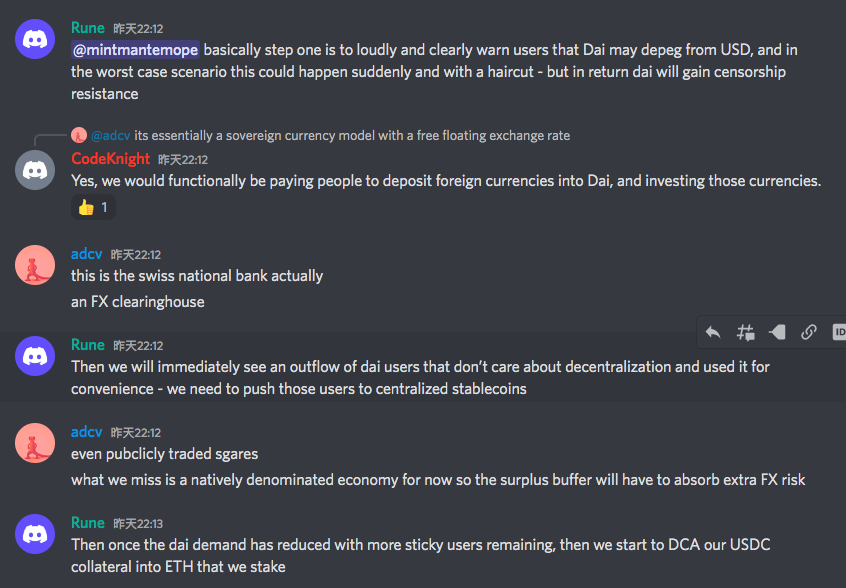The height and width of the screenshot is (588, 846).
Task: Click the @adcv mention in reply preview
Action: coord(110,135)
